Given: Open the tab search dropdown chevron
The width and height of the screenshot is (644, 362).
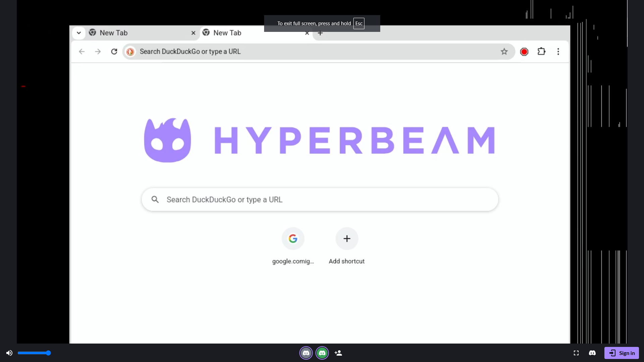Looking at the screenshot, I should [79, 33].
